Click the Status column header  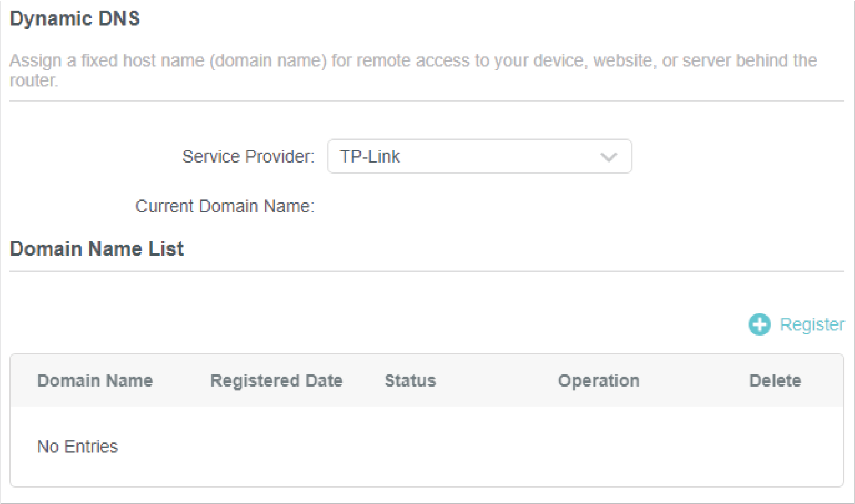(x=410, y=381)
